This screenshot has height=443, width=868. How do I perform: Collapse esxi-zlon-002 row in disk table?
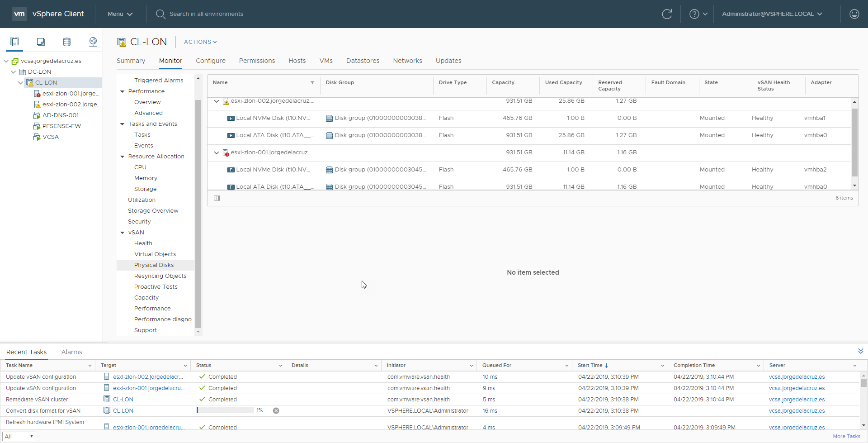217,101
